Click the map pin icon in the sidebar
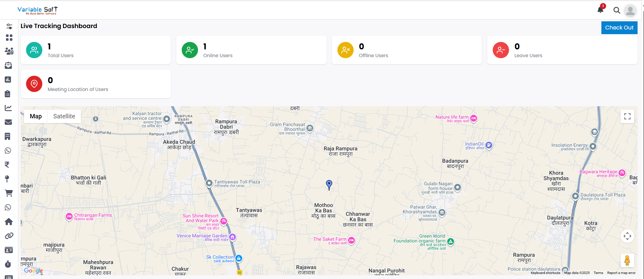Image resolution: width=644 pixels, height=279 pixels. (7, 179)
